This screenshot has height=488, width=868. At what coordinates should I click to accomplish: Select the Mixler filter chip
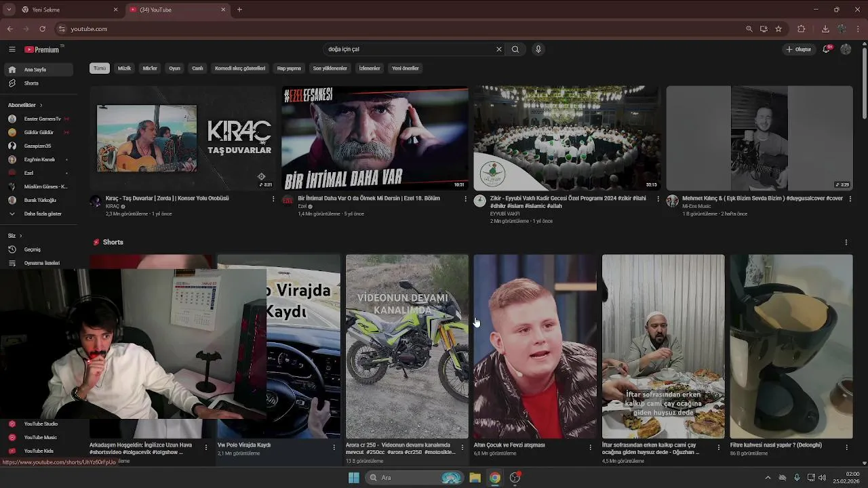click(150, 68)
